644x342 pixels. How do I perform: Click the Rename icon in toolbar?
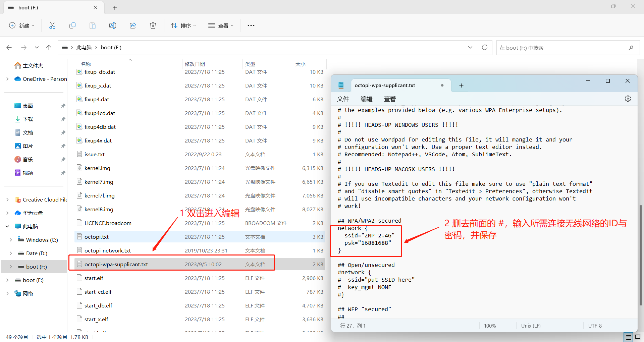tap(113, 25)
